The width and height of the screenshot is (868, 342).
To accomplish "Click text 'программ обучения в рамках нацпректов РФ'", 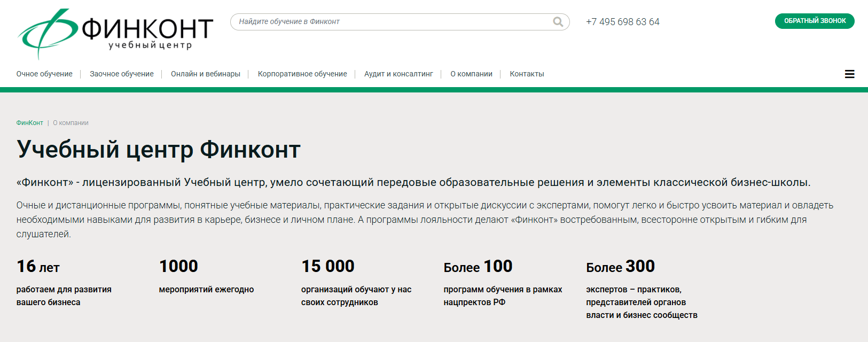I will [x=503, y=296].
